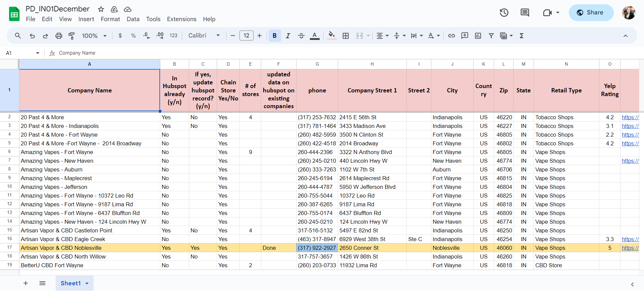
Task: Go to Sheets home logo
Action: 14,14
